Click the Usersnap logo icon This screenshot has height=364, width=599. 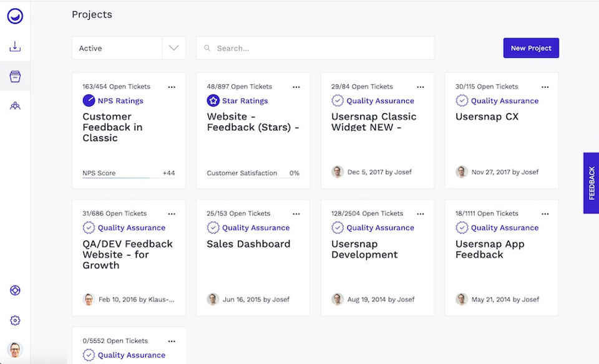point(15,16)
